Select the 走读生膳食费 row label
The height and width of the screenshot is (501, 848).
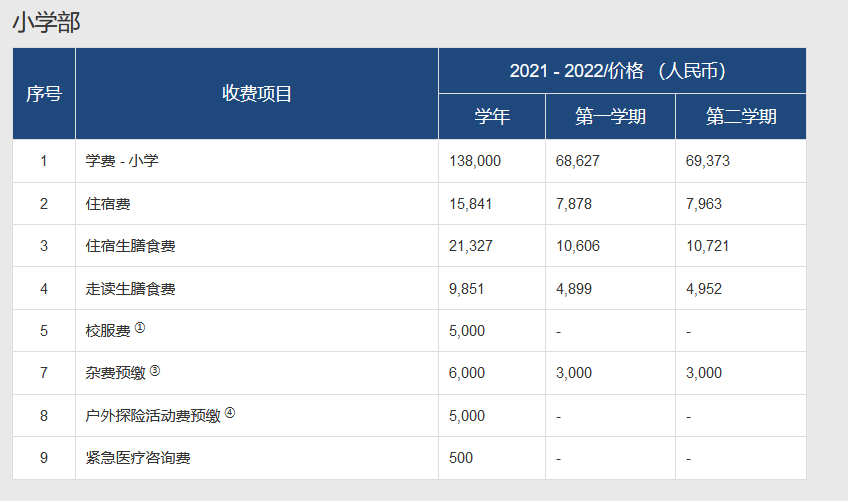click(x=130, y=289)
